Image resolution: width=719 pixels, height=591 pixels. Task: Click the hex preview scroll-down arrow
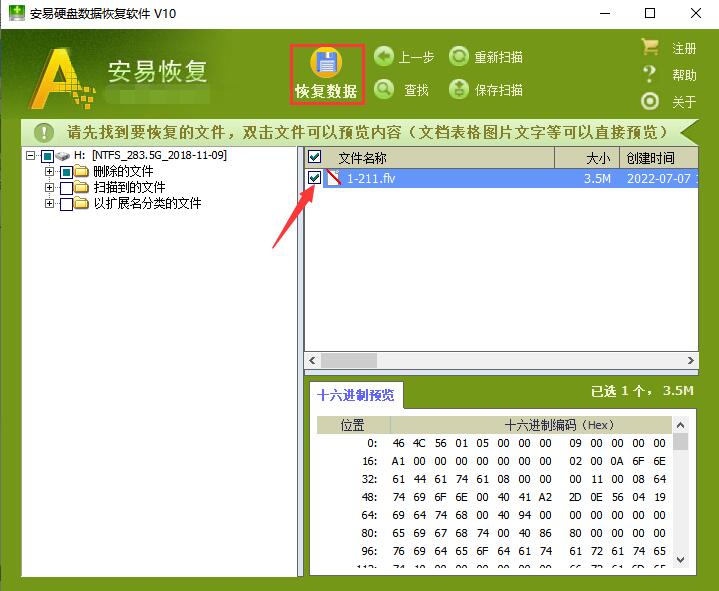[x=680, y=559]
